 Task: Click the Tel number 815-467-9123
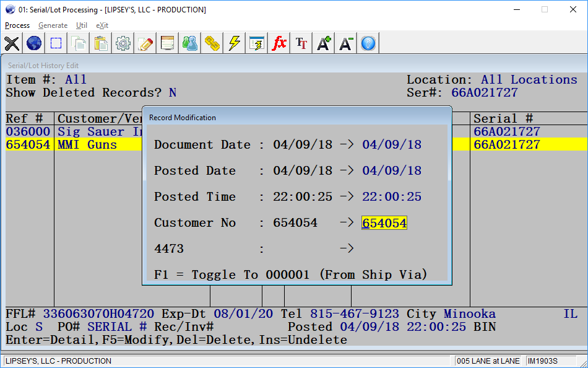pos(355,314)
